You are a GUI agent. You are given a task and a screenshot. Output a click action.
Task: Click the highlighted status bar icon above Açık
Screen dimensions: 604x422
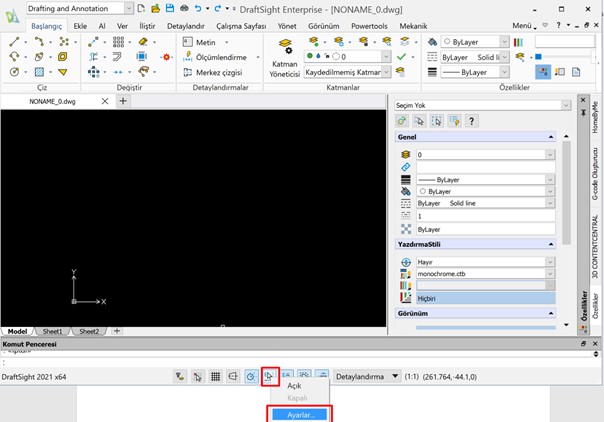pos(268,376)
